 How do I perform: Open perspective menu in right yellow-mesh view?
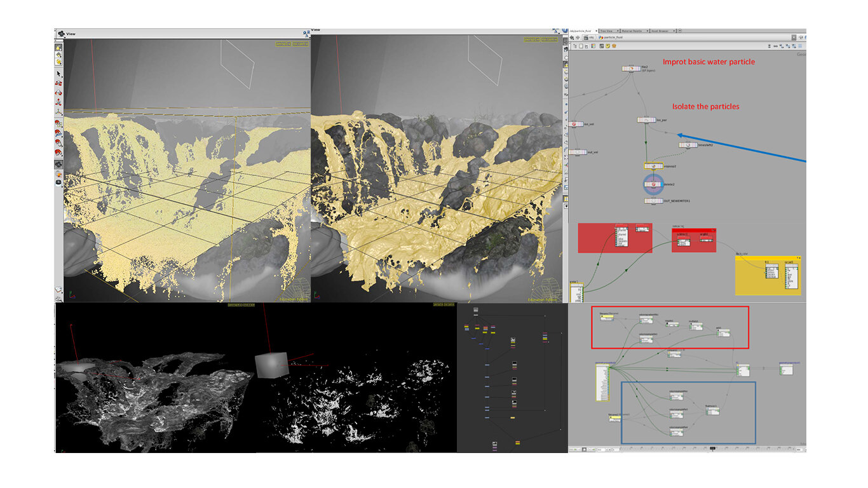pyautogui.click(x=532, y=39)
